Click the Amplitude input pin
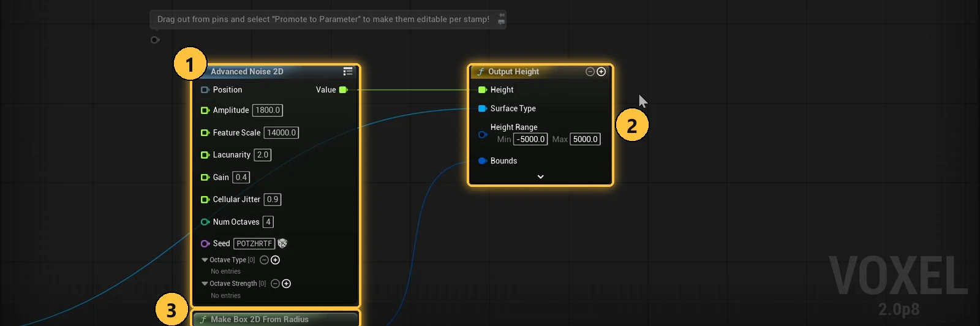The height and width of the screenshot is (326, 980). (x=205, y=110)
